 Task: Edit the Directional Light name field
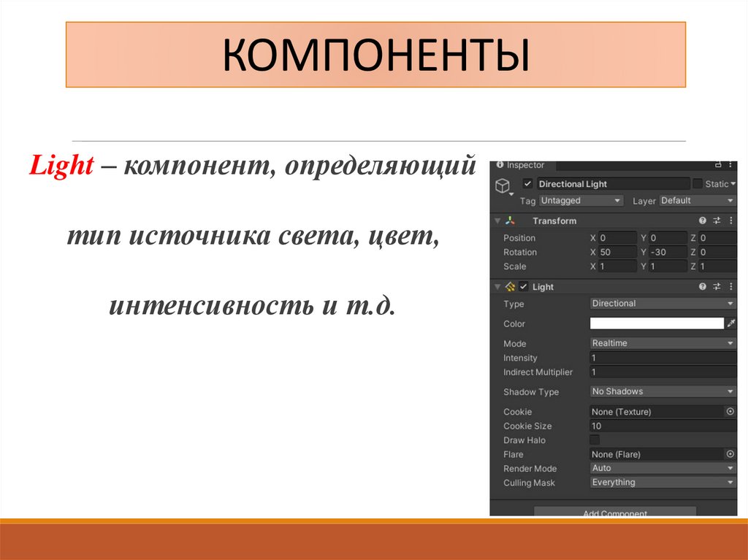tap(613, 184)
